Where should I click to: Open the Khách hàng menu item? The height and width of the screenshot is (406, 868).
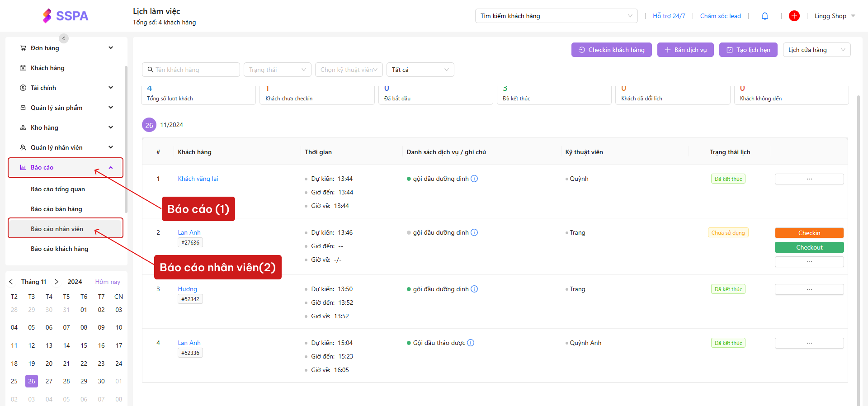[x=47, y=68]
